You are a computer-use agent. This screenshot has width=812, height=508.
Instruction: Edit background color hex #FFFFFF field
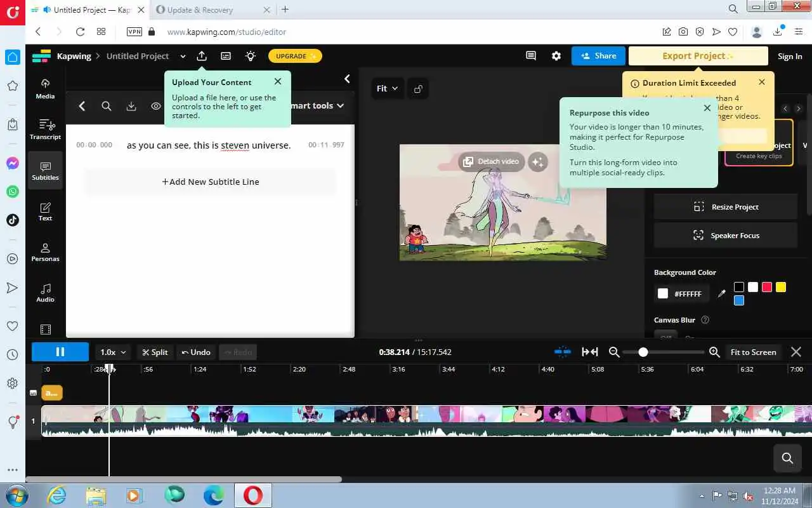tap(682, 294)
